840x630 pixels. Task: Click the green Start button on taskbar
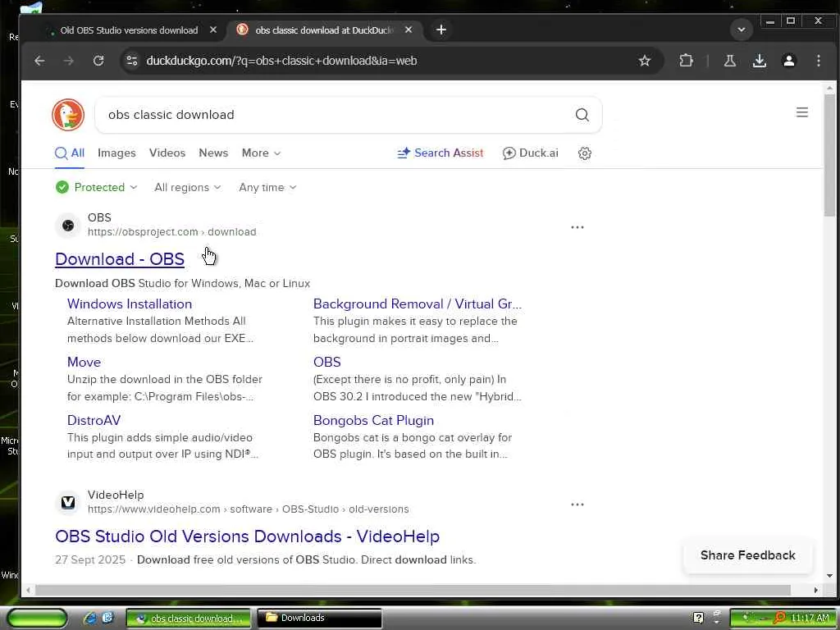coord(37,619)
